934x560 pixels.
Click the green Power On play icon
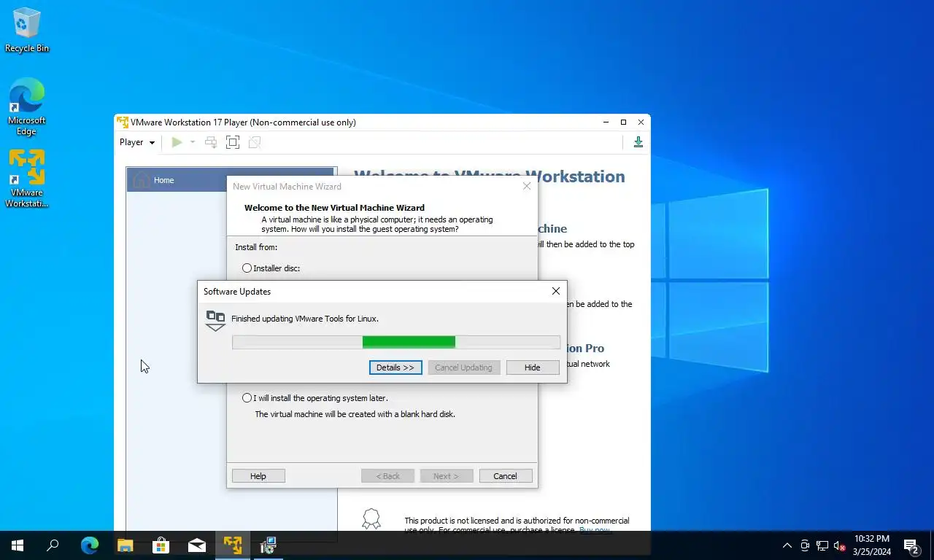click(177, 142)
